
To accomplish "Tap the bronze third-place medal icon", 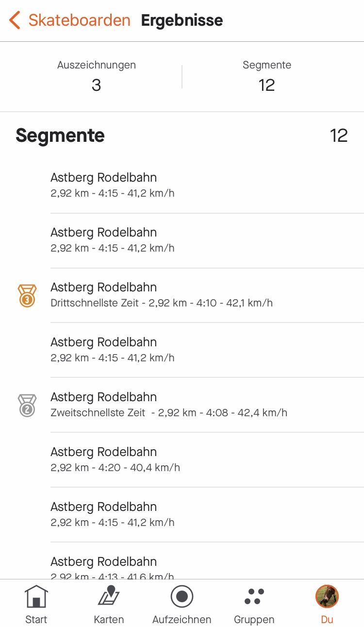I will (x=27, y=295).
